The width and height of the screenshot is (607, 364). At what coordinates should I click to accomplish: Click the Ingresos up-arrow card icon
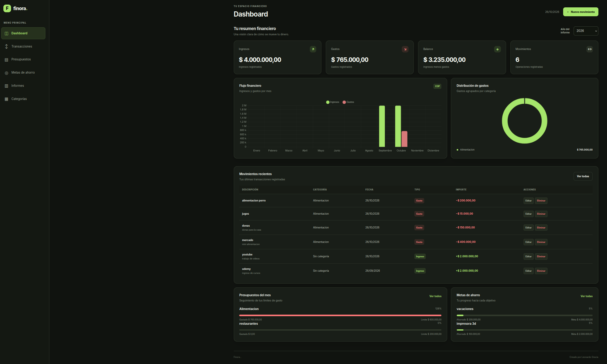(313, 49)
